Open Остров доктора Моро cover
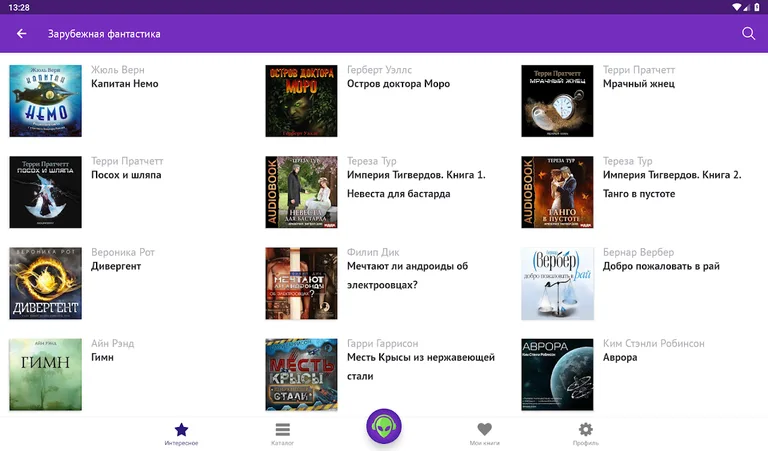The height and width of the screenshot is (451, 768). tap(301, 101)
